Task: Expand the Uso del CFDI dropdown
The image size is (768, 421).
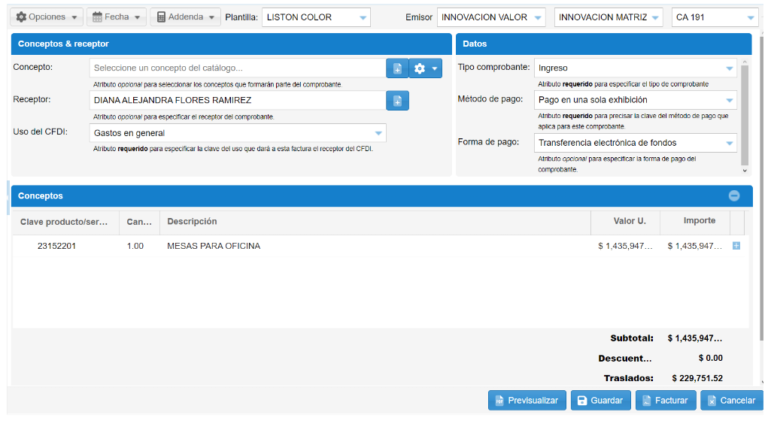Action: pyautogui.click(x=238, y=133)
